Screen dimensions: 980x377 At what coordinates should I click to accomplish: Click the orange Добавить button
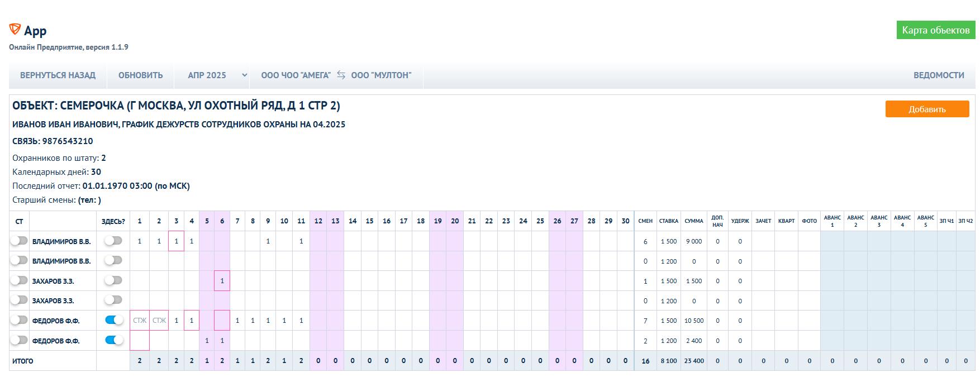click(927, 109)
